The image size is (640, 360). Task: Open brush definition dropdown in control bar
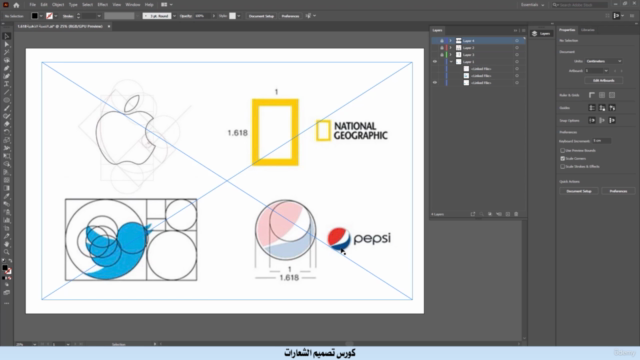[174, 16]
